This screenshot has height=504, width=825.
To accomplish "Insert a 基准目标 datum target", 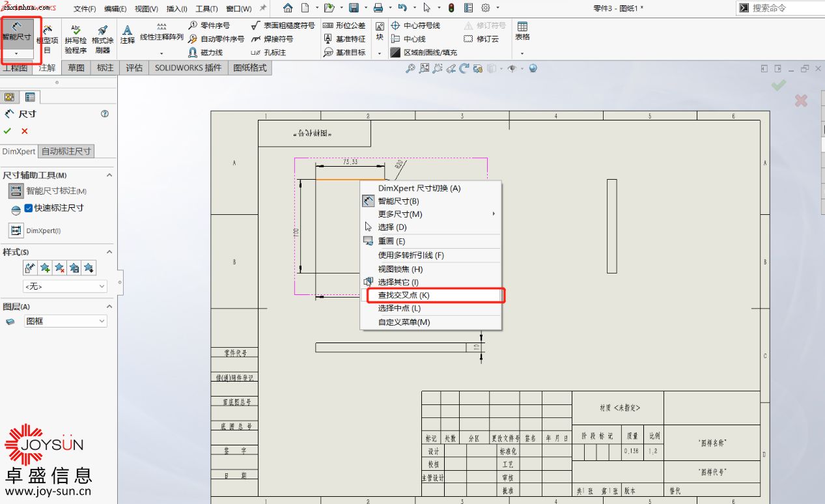I will (x=344, y=53).
